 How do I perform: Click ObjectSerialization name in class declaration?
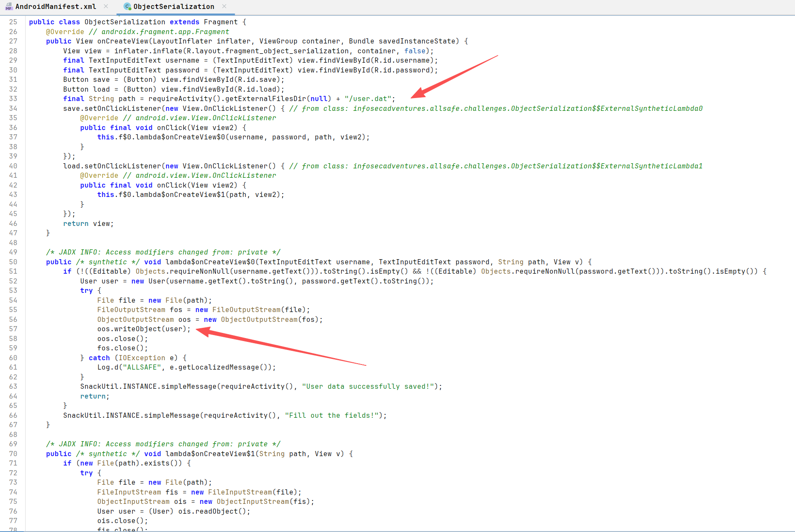(x=125, y=22)
